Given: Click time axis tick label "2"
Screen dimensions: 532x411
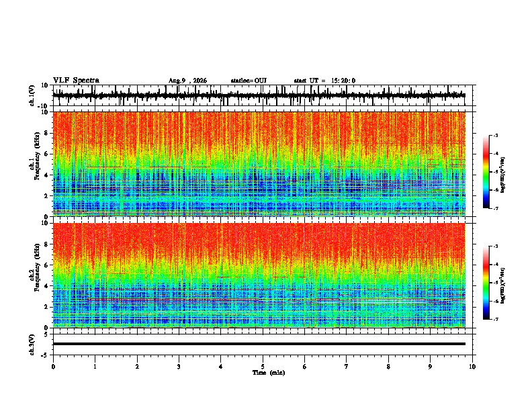Looking at the screenshot, I should click(x=137, y=367).
